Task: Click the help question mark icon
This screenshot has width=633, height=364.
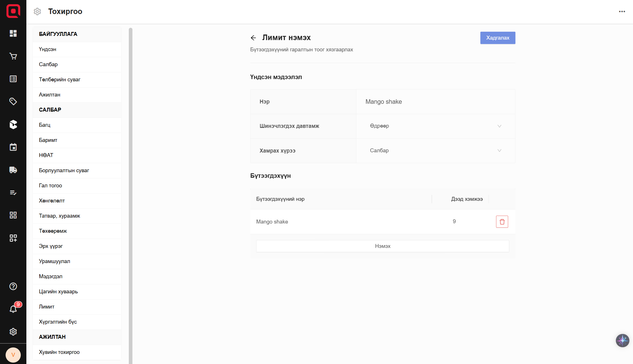Action: pyautogui.click(x=13, y=286)
